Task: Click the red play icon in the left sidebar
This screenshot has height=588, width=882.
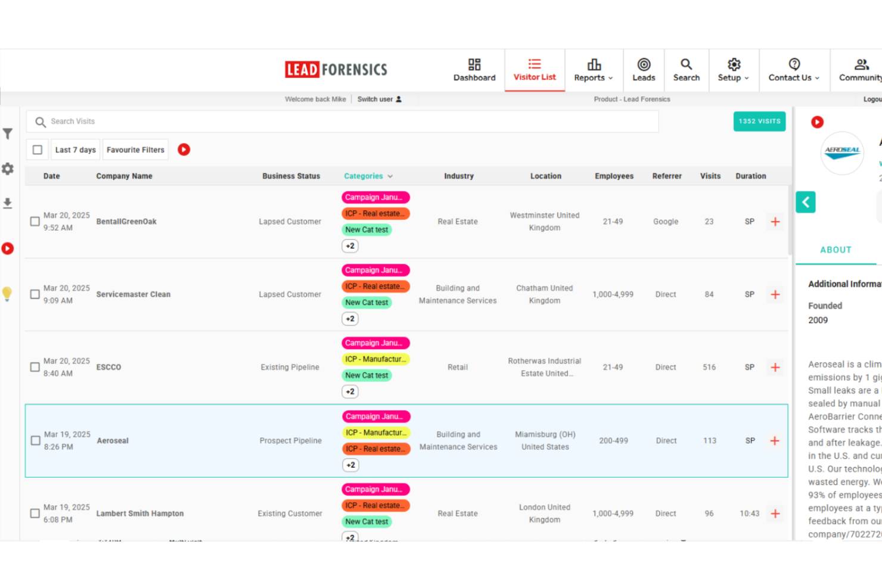Action: [8, 248]
